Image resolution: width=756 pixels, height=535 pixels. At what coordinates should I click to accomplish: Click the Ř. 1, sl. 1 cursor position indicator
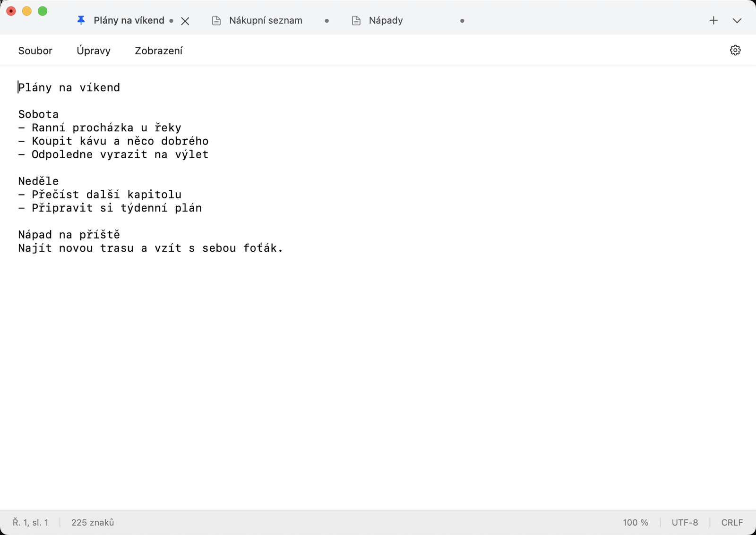pyautogui.click(x=30, y=522)
